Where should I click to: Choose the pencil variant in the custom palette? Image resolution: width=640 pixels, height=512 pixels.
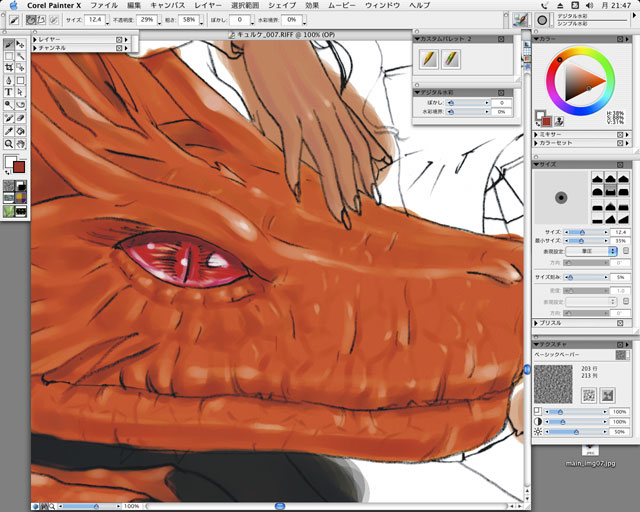tap(429, 59)
